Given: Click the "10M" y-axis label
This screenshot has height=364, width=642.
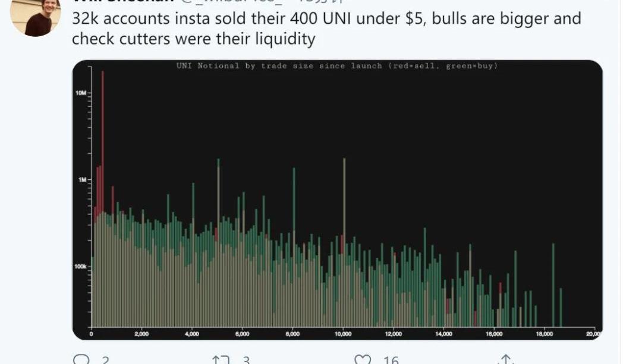Looking at the screenshot, I should coord(81,93).
